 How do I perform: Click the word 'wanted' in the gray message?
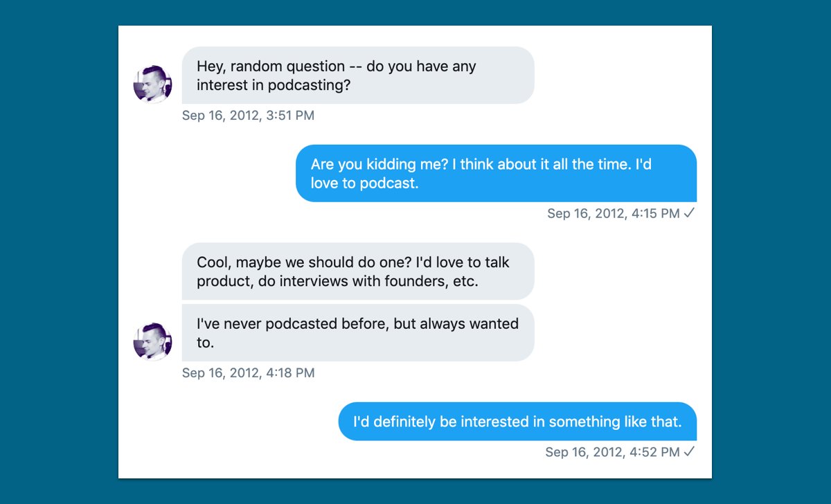point(493,323)
